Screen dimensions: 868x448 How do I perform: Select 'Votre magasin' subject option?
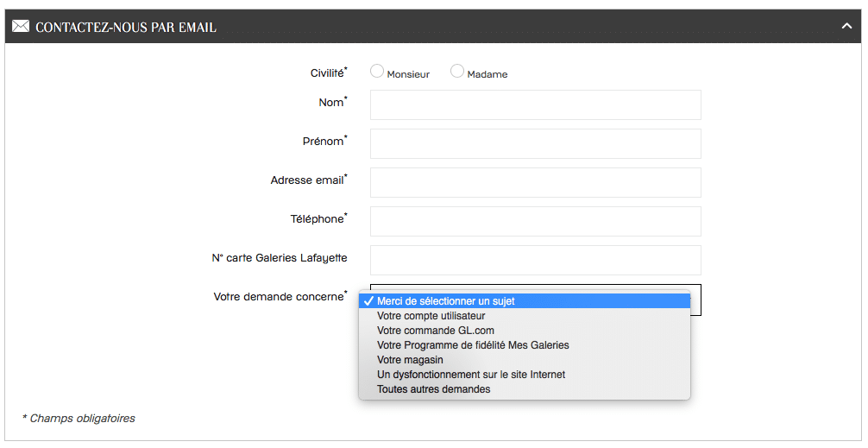(x=410, y=360)
